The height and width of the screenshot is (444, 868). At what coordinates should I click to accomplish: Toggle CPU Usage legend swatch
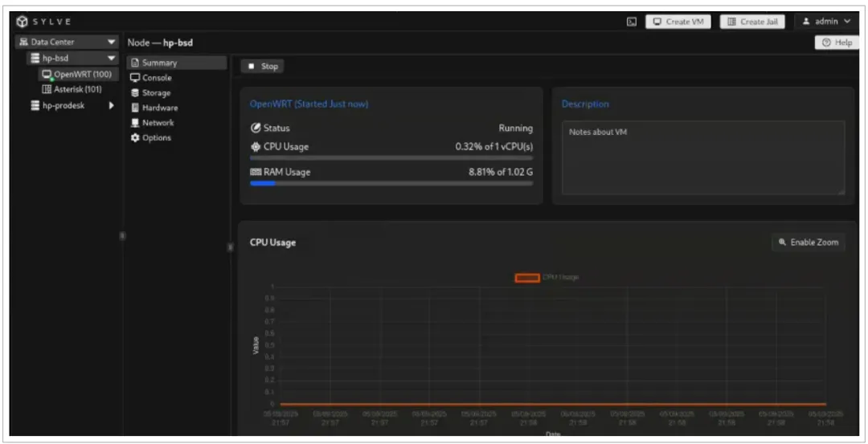(x=527, y=278)
